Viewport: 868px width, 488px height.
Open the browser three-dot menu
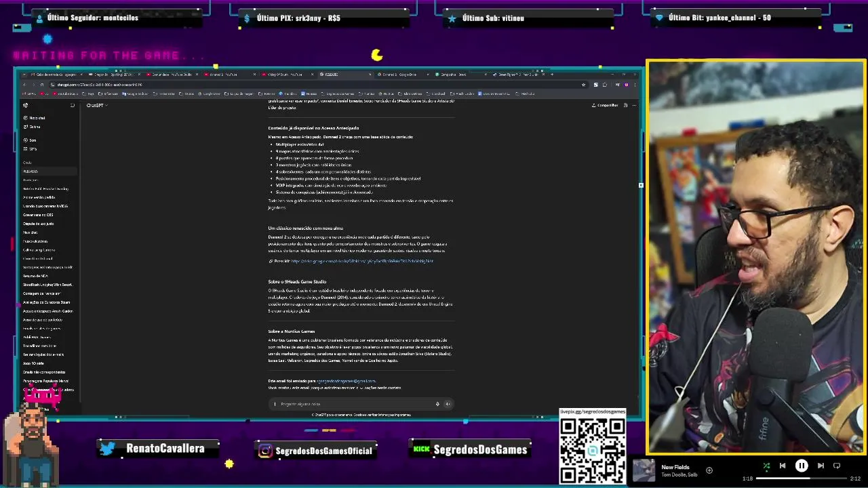(x=634, y=85)
